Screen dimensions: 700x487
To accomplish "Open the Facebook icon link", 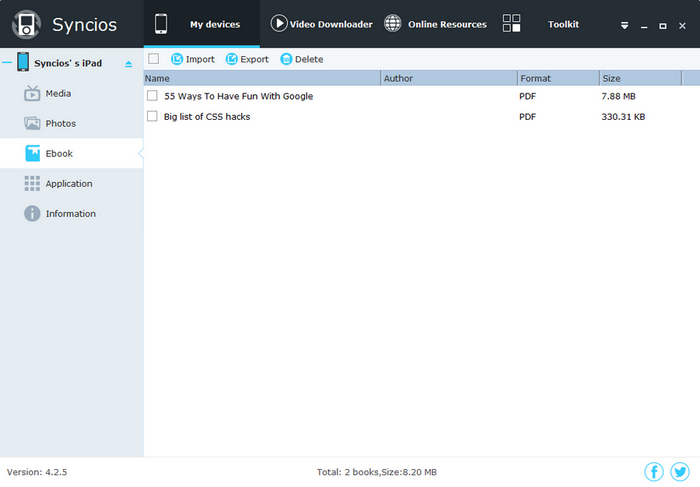I will pyautogui.click(x=654, y=471).
